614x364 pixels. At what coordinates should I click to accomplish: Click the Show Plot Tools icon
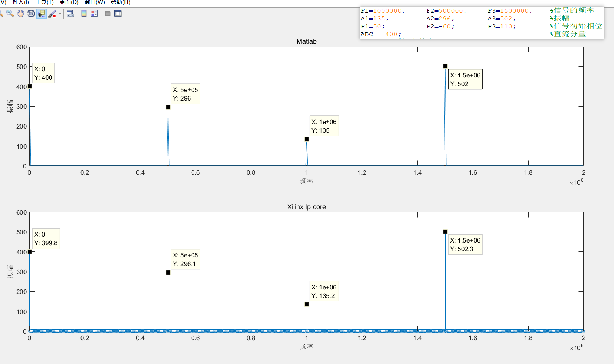point(118,13)
